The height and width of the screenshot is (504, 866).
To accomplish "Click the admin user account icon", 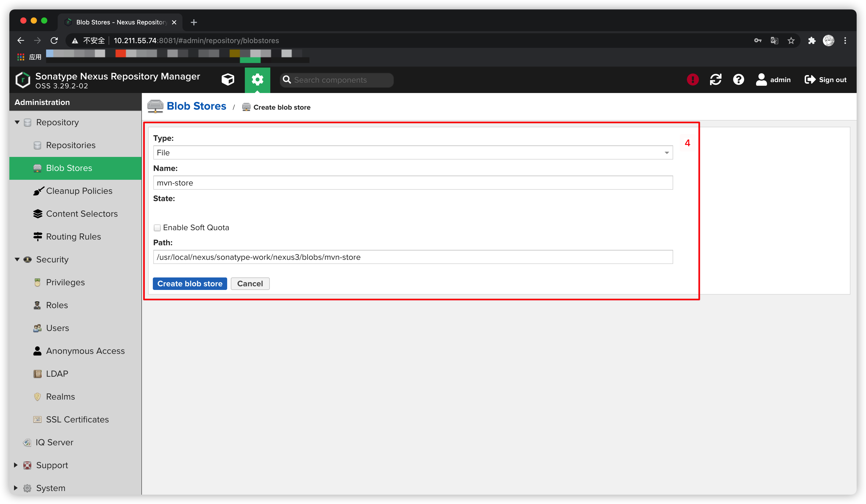I will point(761,80).
